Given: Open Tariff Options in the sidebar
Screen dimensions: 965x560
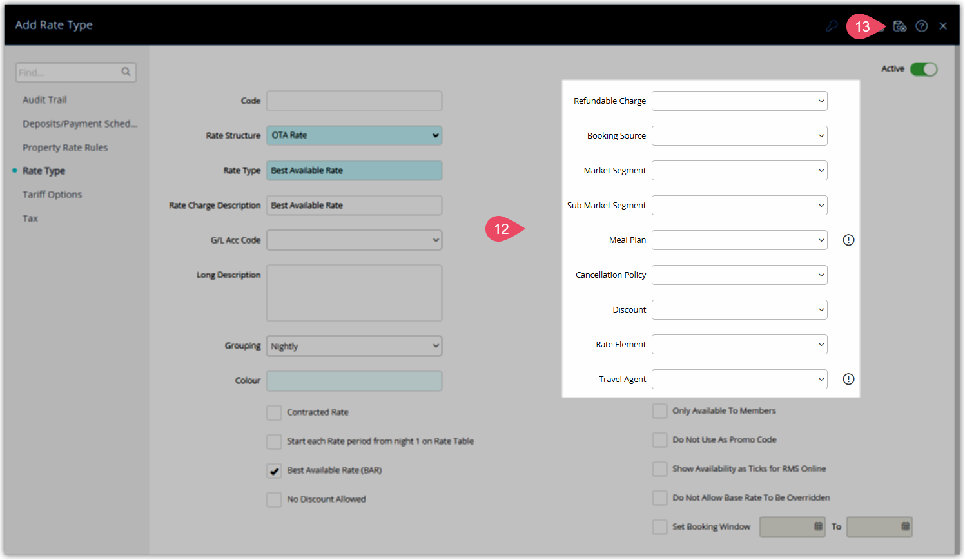Looking at the screenshot, I should 52,195.
